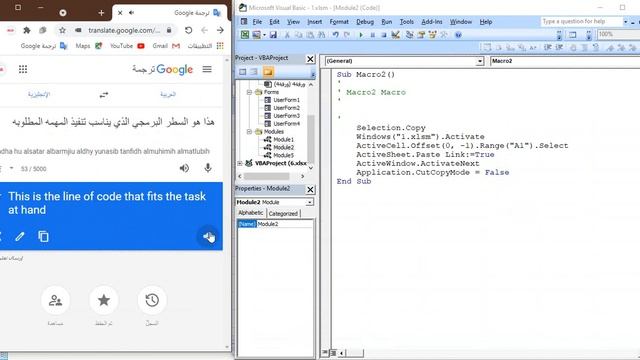640x360 pixels.
Task: Open Object Browser toolbar icon
Action: (x=432, y=35)
